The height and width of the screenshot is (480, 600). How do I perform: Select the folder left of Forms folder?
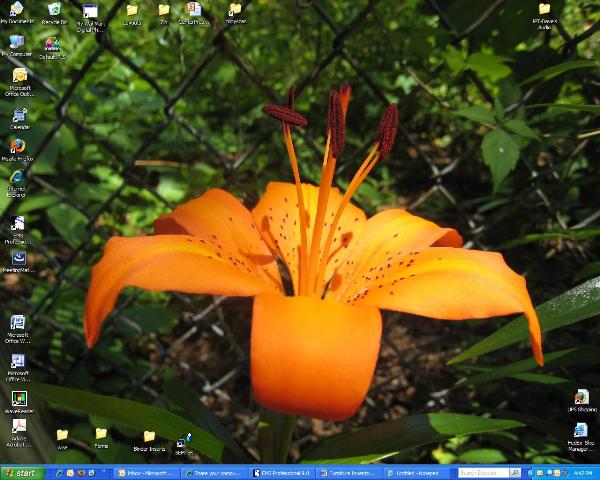pos(62,439)
